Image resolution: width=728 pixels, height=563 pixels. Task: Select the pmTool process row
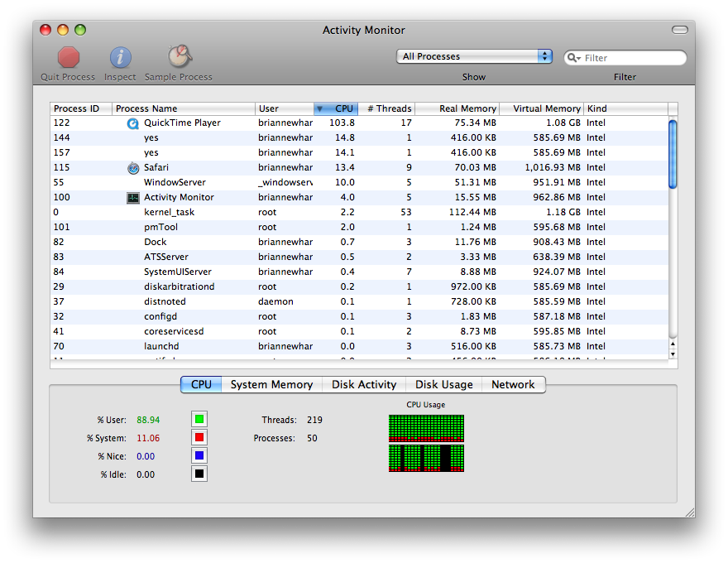[359, 227]
